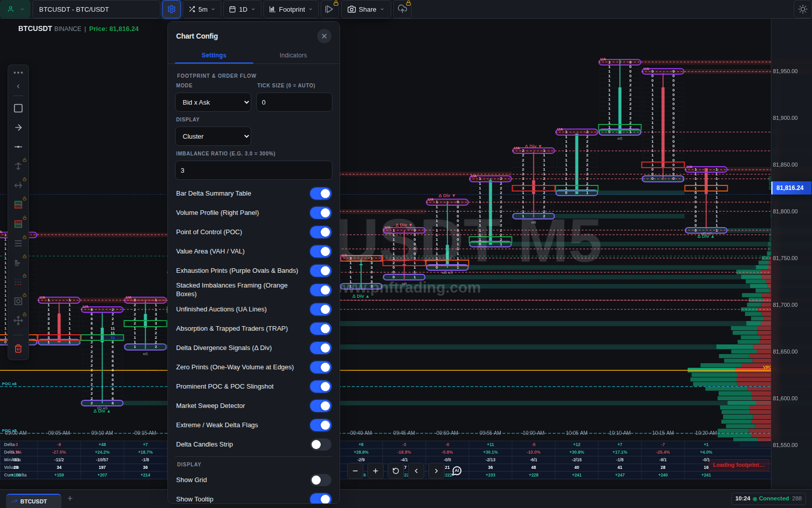
Task: Click the chart settings gear icon
Action: click(x=172, y=9)
